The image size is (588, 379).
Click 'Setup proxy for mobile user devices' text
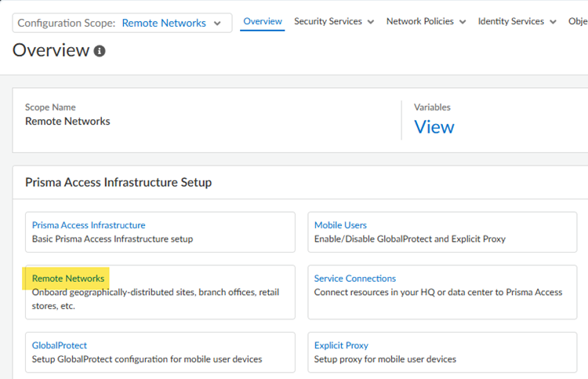tap(385, 359)
